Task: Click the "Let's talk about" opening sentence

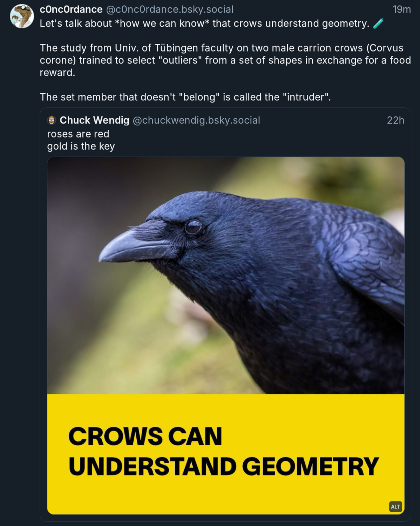Action: pos(204,24)
